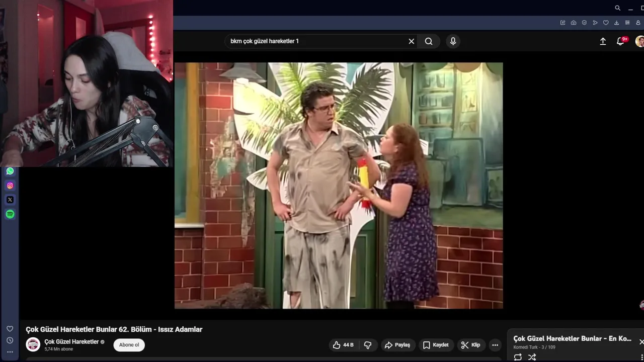This screenshot has width=644, height=362.
Task: Open browser profile account icon
Action: (x=638, y=23)
